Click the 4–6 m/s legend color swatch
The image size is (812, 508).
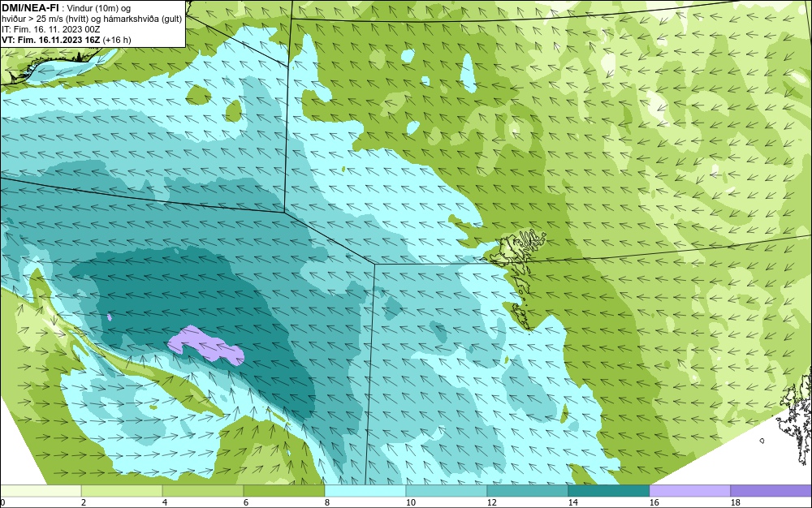203,491
